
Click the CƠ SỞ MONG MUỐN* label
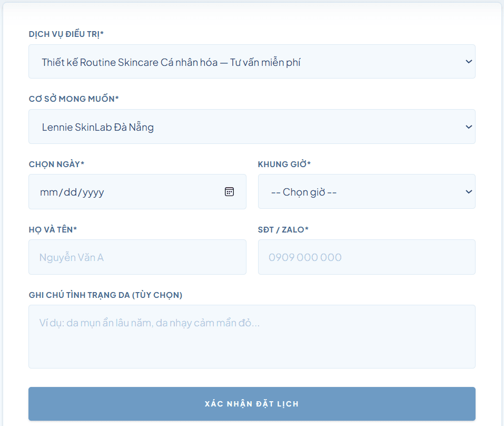pos(74,99)
